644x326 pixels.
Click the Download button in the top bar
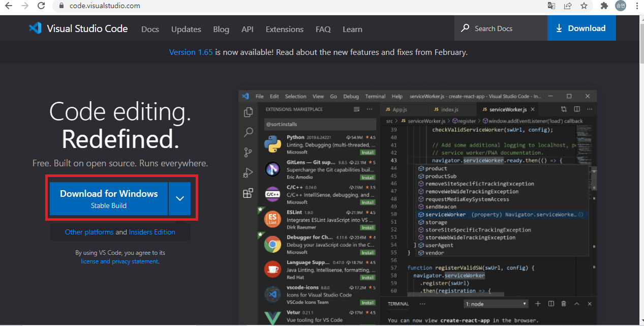[581, 28]
